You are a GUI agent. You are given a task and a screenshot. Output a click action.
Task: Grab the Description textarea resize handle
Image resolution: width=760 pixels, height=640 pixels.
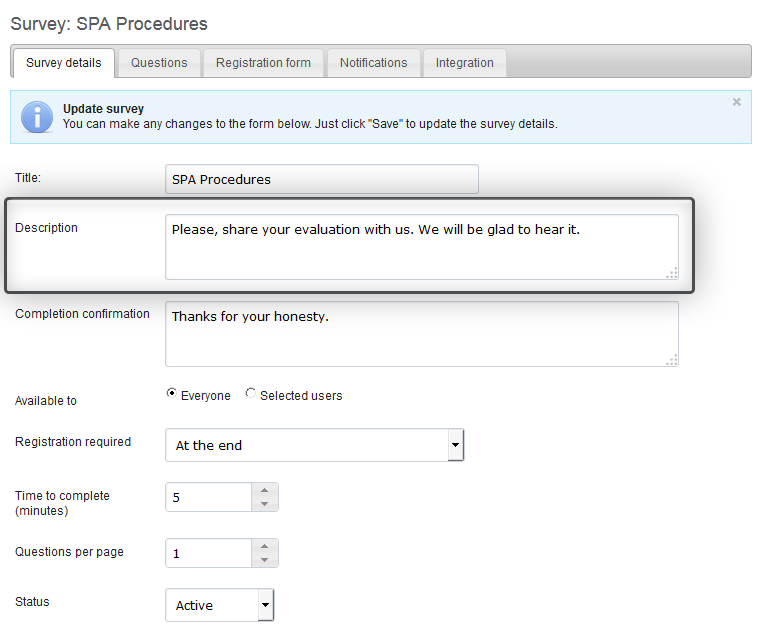point(672,273)
